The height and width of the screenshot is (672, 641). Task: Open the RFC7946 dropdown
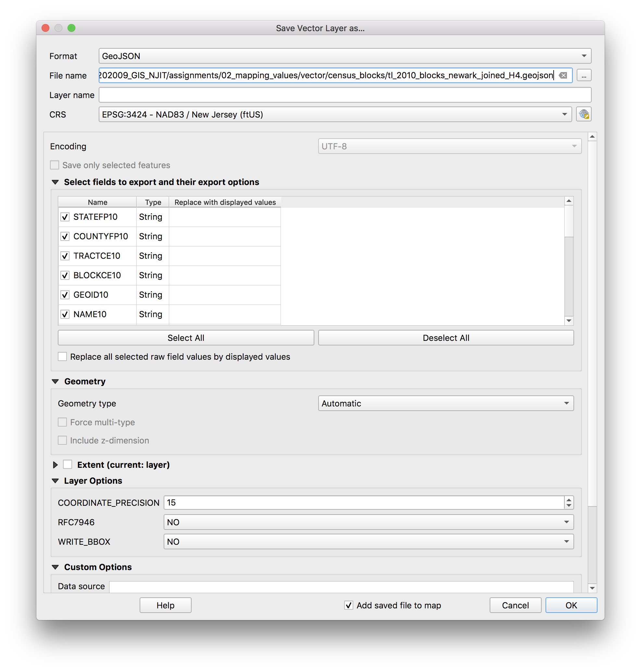[368, 522]
